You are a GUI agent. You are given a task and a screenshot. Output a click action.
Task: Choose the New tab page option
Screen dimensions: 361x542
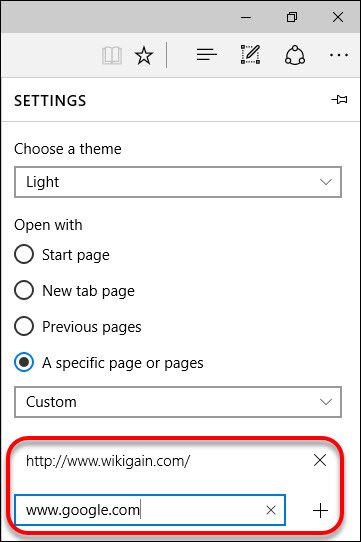coord(74,291)
